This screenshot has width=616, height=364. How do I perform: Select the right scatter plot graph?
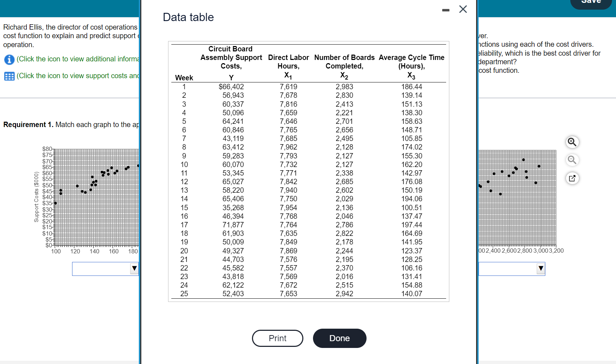517,196
